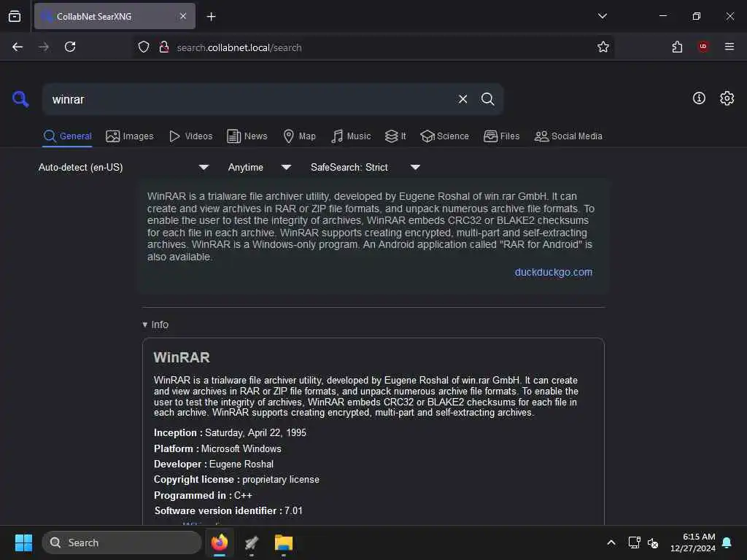The image size is (747, 560).
Task: Open File Explorer from taskbar
Action: [284, 542]
